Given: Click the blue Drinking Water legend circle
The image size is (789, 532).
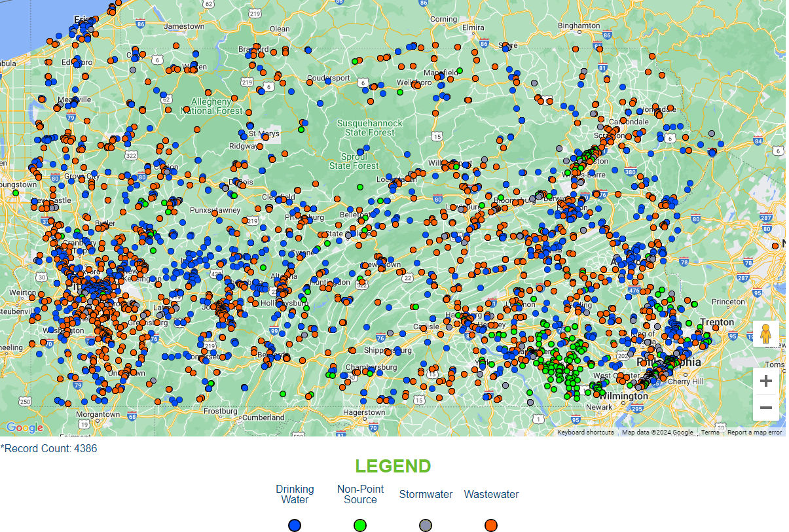Looking at the screenshot, I should point(295,525).
